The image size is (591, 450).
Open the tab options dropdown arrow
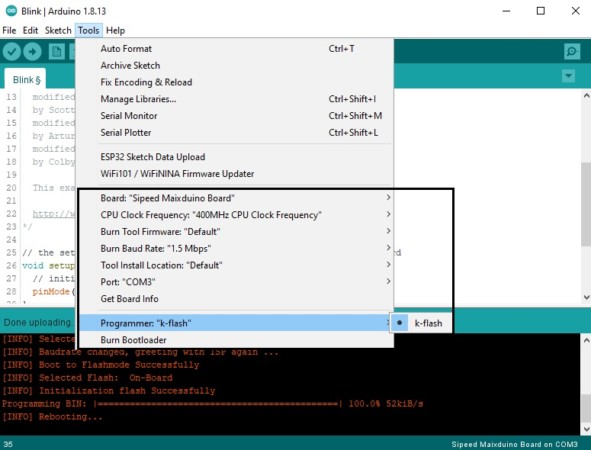tap(568, 76)
